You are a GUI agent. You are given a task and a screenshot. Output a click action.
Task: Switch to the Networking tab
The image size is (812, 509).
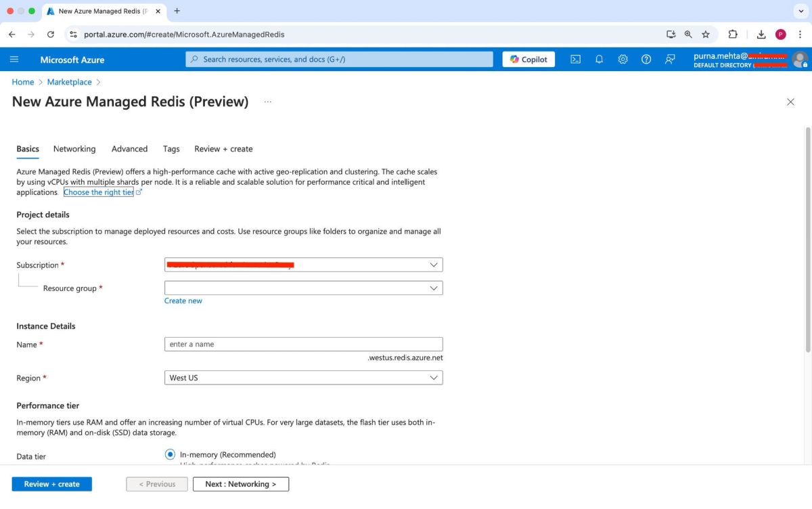click(x=74, y=149)
